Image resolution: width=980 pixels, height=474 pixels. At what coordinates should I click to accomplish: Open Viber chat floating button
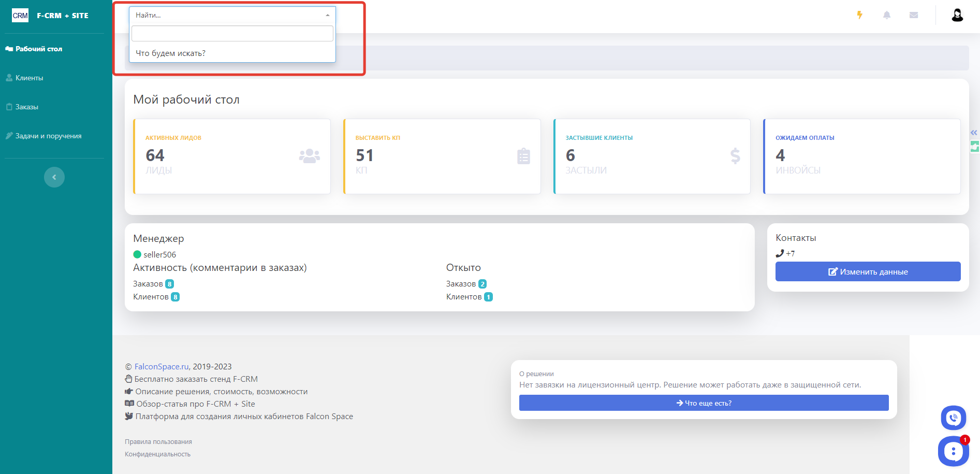[953, 418]
